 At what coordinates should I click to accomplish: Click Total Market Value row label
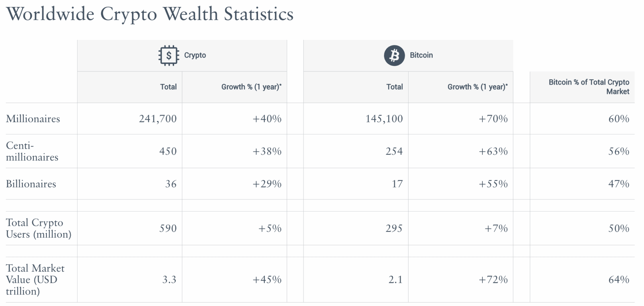(35, 280)
